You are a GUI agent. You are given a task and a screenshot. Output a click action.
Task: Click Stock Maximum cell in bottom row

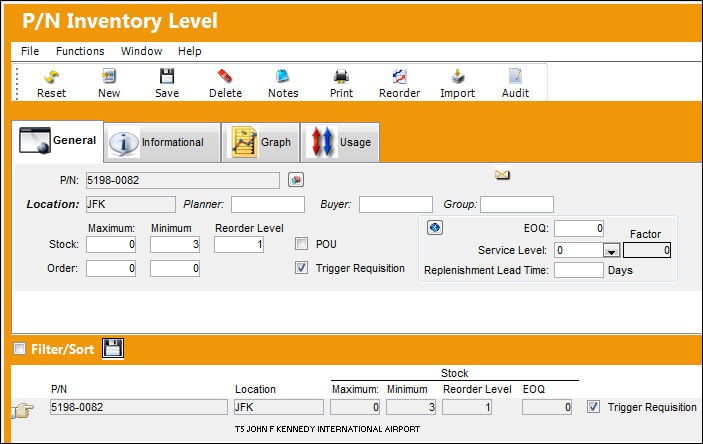click(x=355, y=407)
